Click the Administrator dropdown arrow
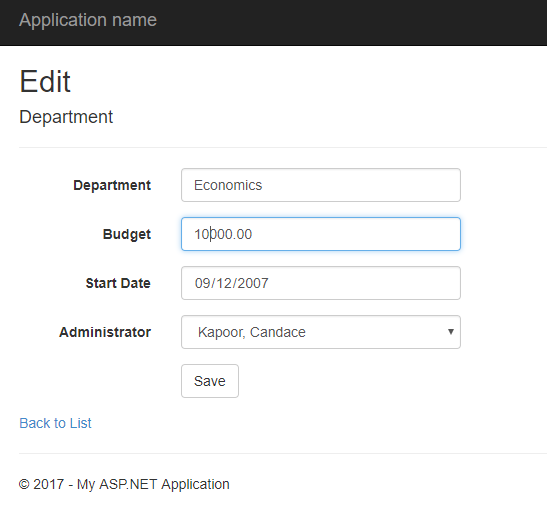Image resolution: width=547 pixels, height=505 pixels. 451,332
